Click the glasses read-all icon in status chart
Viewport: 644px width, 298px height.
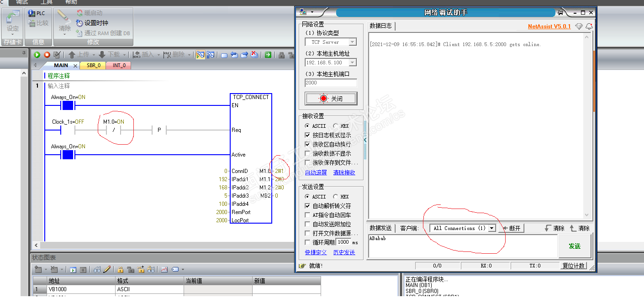click(x=97, y=270)
